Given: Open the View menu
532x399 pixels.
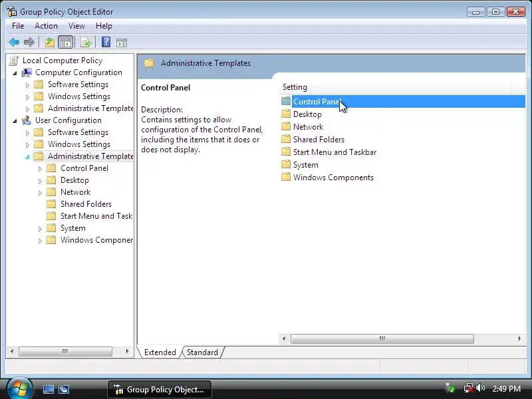Looking at the screenshot, I should (76, 26).
